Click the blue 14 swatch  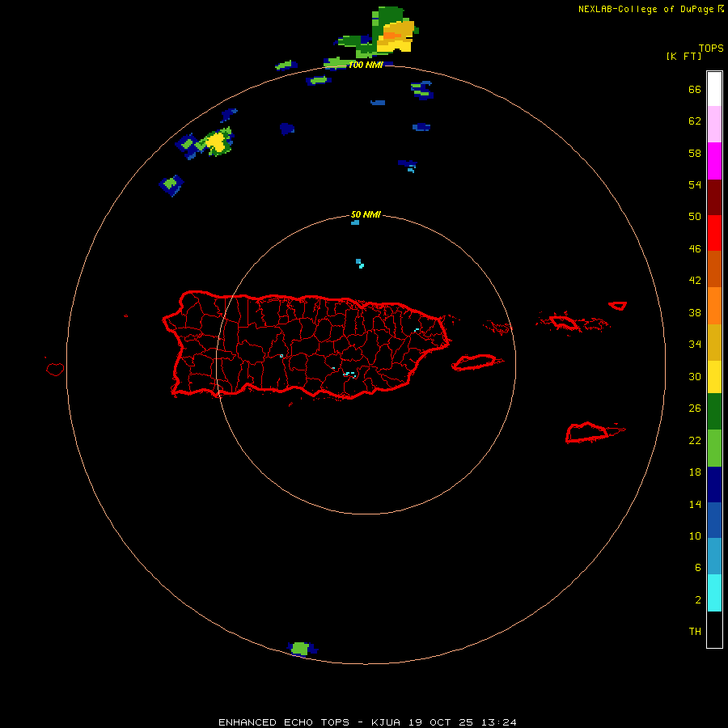(714, 520)
